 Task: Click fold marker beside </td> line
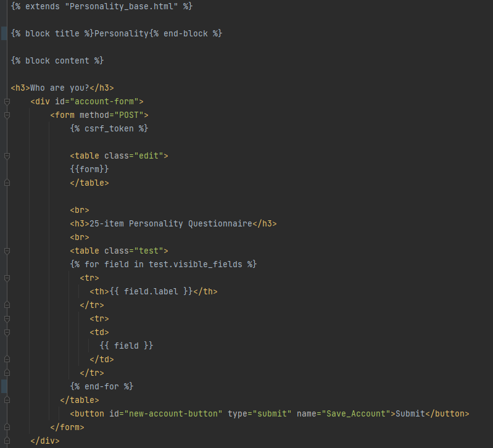[7, 359]
